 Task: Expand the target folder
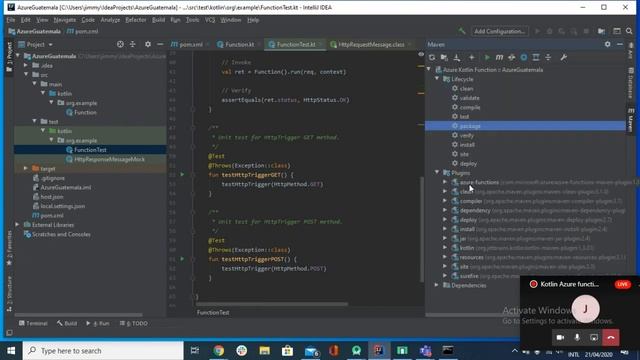point(26,168)
